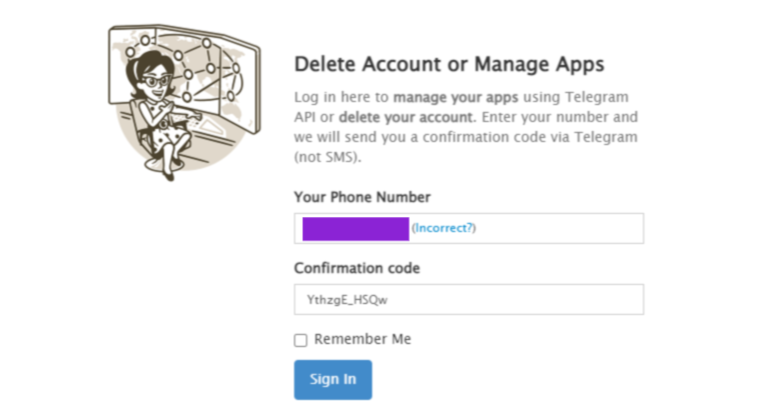Click the Delete Account or Manage Apps heading
758x407 pixels.
point(449,65)
